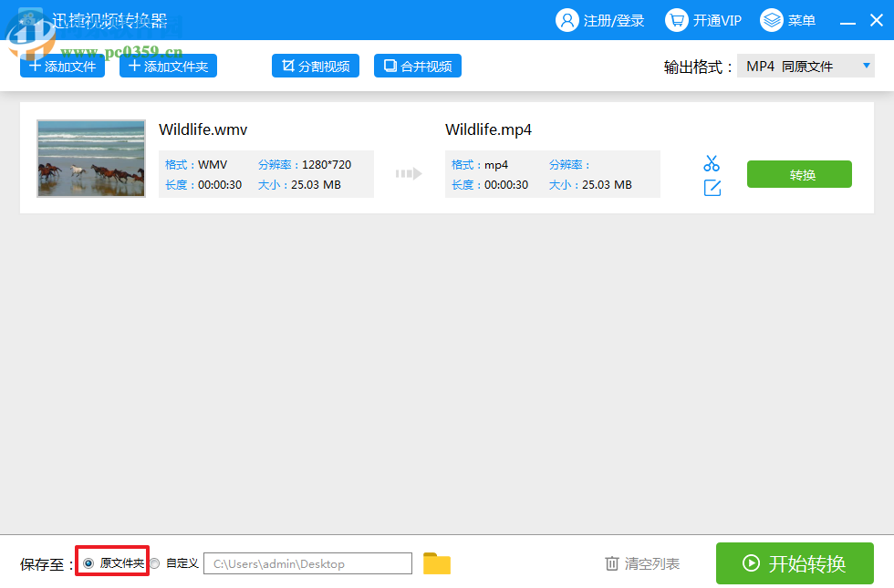Click the trash icon next to 清空列表
This screenshot has width=894, height=588.
pyautogui.click(x=612, y=563)
